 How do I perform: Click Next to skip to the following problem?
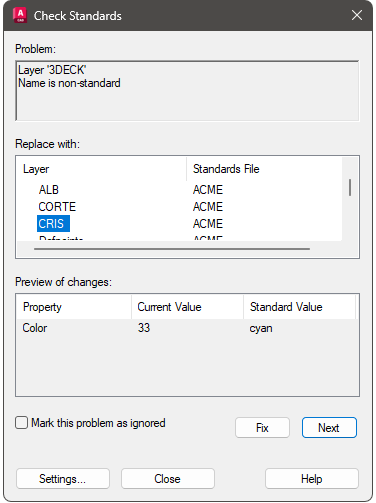click(x=329, y=427)
